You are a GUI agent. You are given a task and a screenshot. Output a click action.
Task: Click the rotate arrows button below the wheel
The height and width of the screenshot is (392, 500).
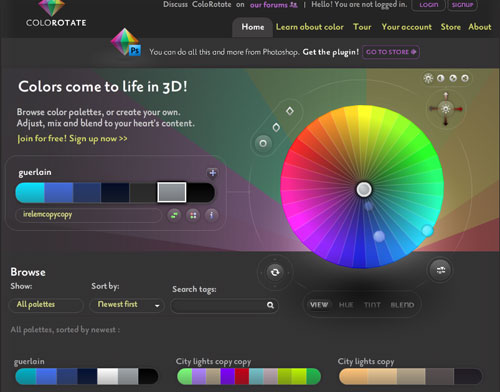click(x=275, y=272)
